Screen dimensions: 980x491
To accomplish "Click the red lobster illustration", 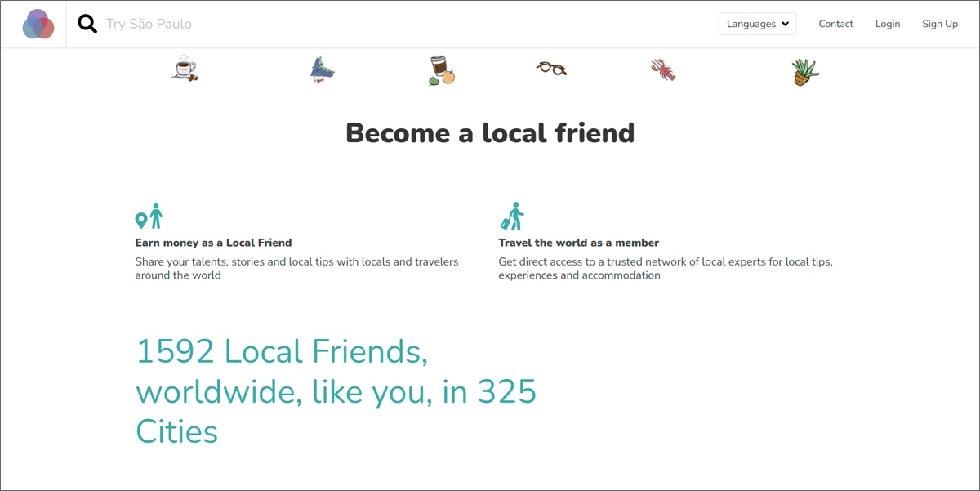I will point(663,69).
